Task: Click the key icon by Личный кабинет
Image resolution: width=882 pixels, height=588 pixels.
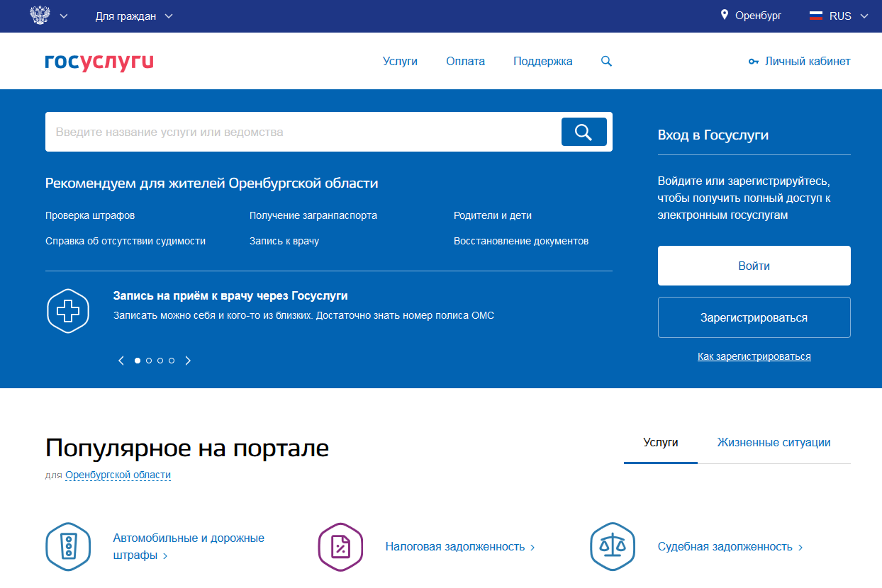Action: (754, 62)
